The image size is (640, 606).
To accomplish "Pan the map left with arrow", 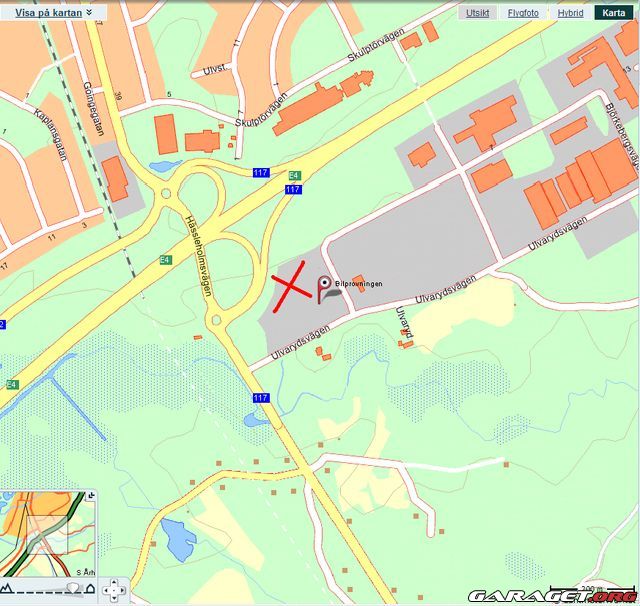I will pyautogui.click(x=106, y=590).
